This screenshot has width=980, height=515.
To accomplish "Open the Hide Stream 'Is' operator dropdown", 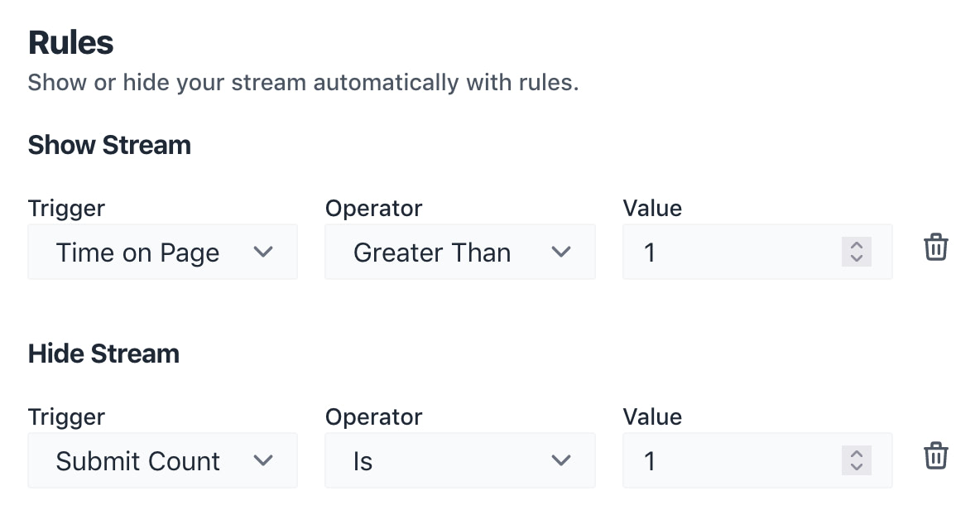I will coord(459,460).
